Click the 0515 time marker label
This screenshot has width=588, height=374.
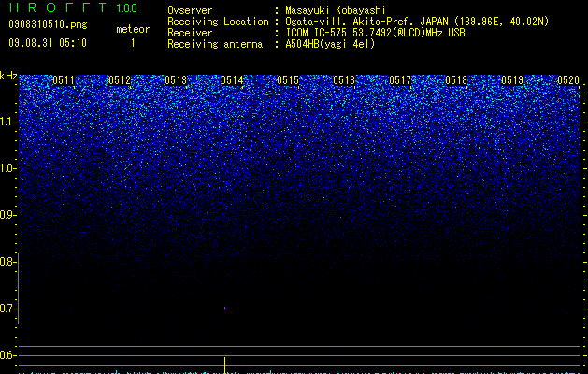[x=288, y=80]
